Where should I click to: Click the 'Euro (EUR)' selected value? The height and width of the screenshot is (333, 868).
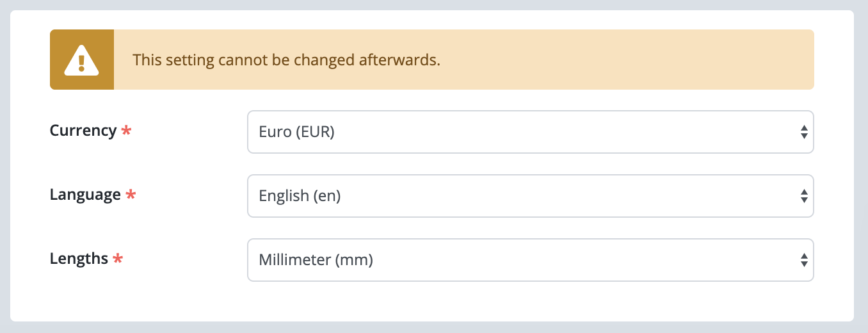coord(297,132)
